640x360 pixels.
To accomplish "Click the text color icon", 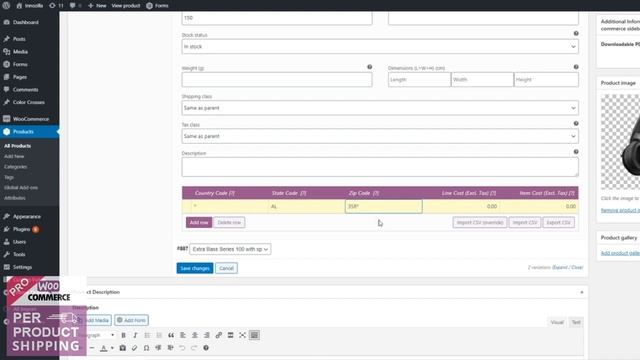I will 104,348.
